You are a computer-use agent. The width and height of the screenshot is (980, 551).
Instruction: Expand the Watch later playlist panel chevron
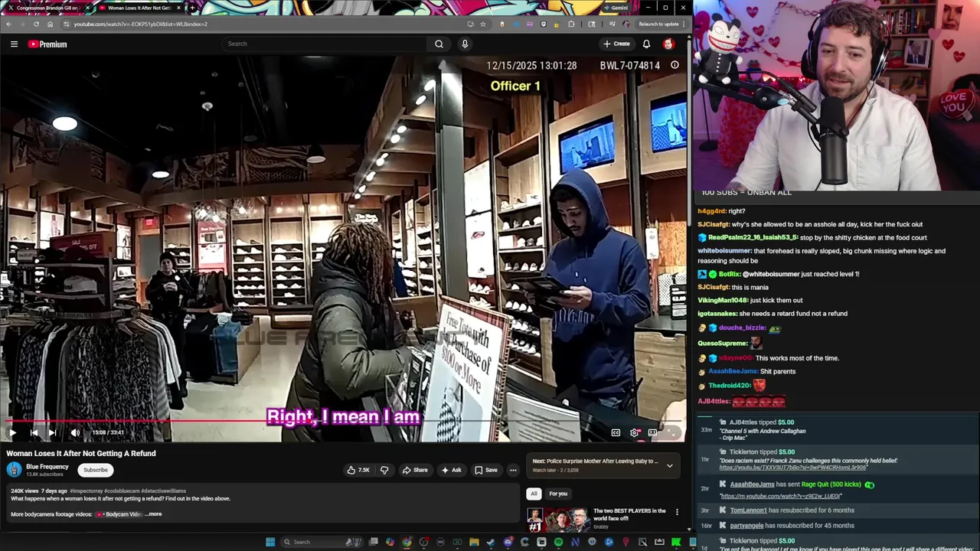click(669, 465)
